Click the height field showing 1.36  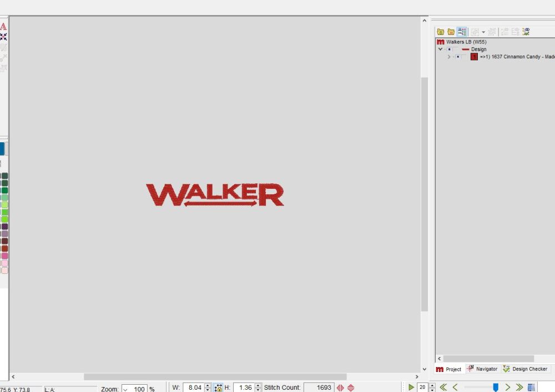tap(245, 388)
